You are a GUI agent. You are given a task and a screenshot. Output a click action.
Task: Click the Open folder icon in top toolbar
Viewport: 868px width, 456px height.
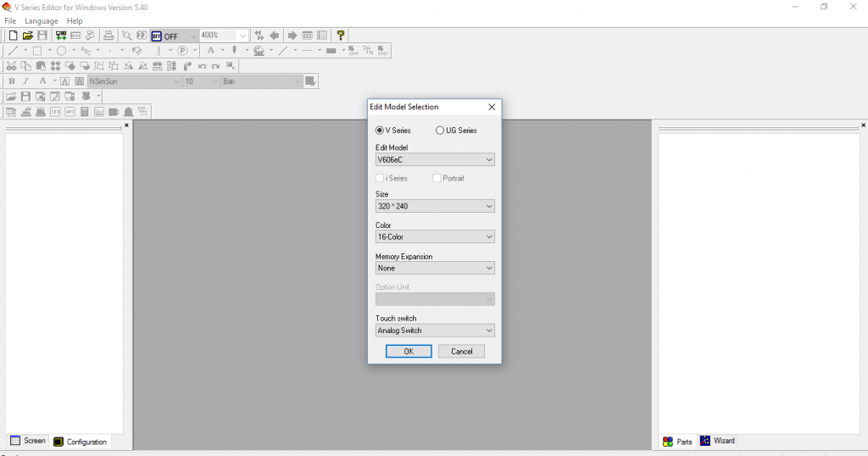click(x=27, y=36)
